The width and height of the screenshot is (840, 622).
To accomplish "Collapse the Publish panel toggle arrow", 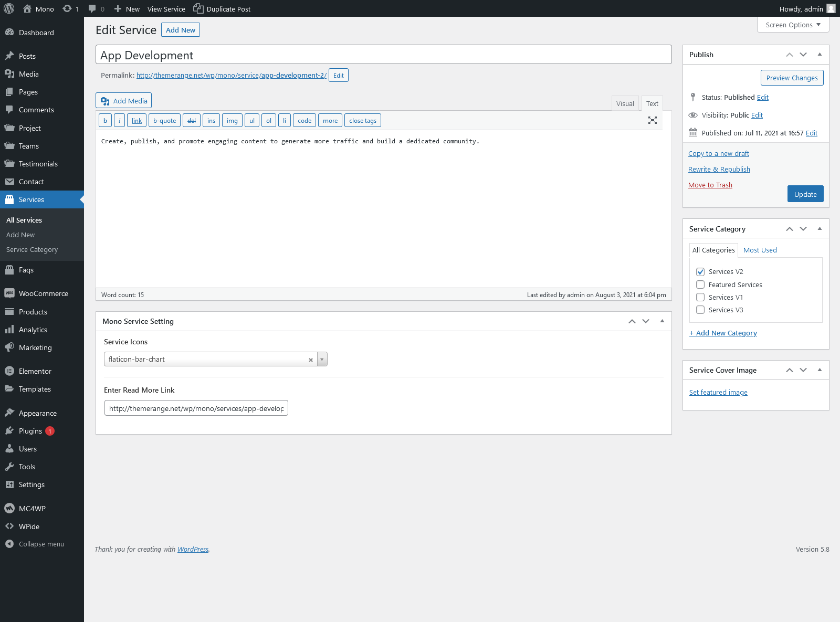I will (820, 55).
